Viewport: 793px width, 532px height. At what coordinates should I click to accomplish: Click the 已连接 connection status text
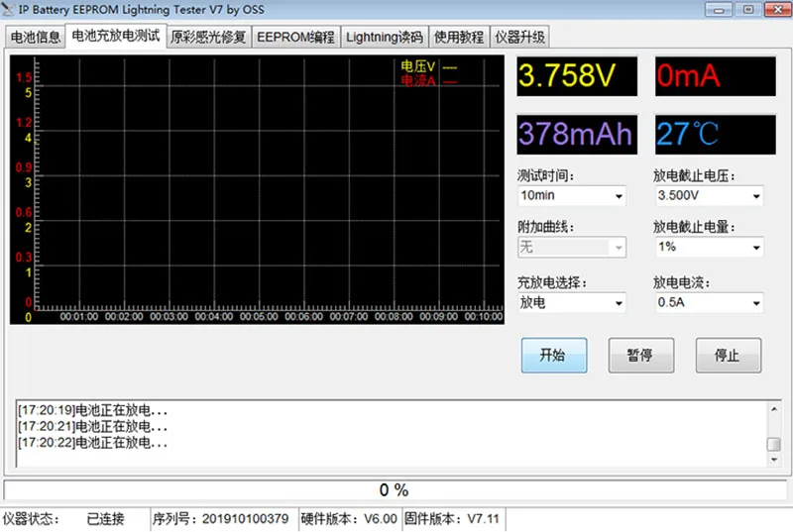pyautogui.click(x=105, y=519)
